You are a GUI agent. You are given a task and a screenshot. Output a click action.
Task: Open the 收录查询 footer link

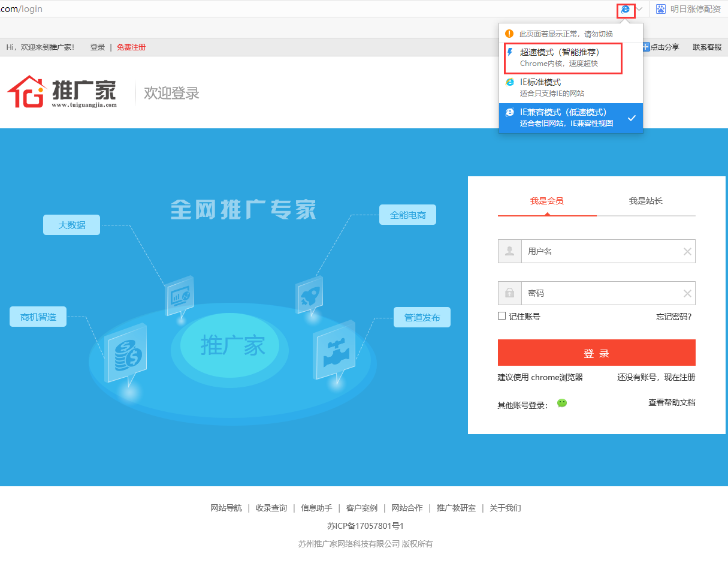271,508
